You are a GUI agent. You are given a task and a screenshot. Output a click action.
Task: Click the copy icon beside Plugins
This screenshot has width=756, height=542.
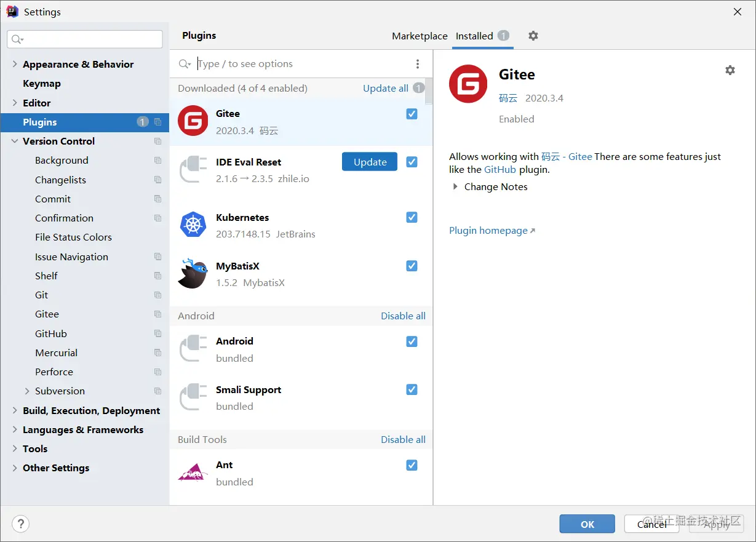coord(158,122)
